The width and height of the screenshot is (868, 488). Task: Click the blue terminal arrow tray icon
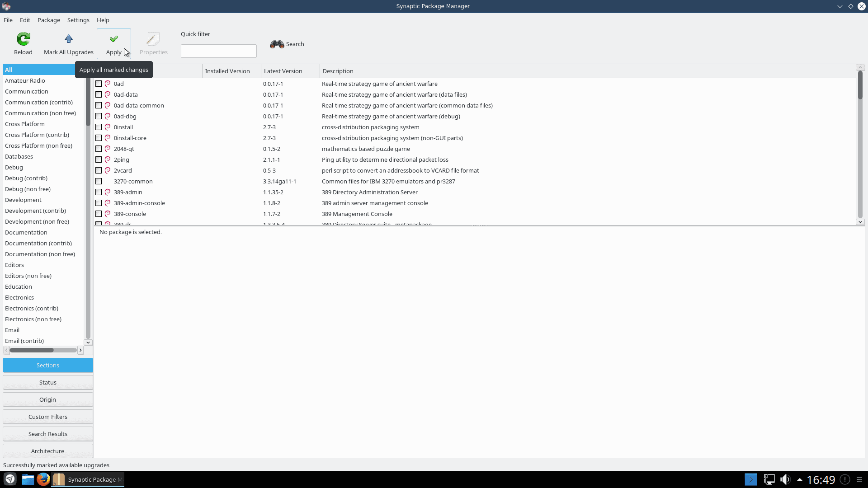point(751,479)
